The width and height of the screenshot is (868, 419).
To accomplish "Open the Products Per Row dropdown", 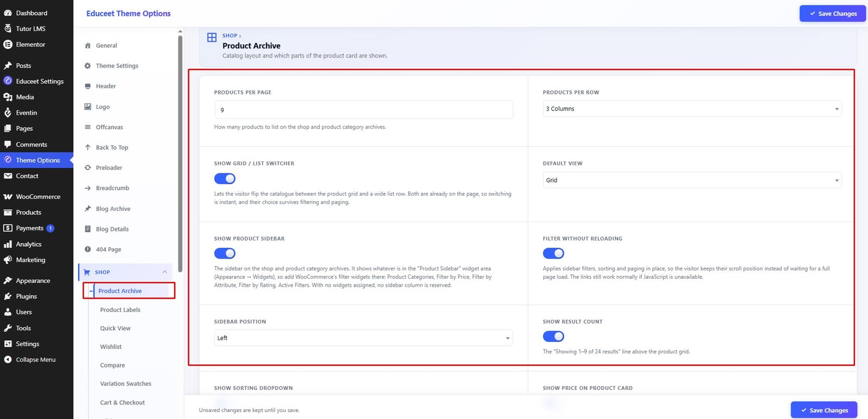I will [692, 109].
